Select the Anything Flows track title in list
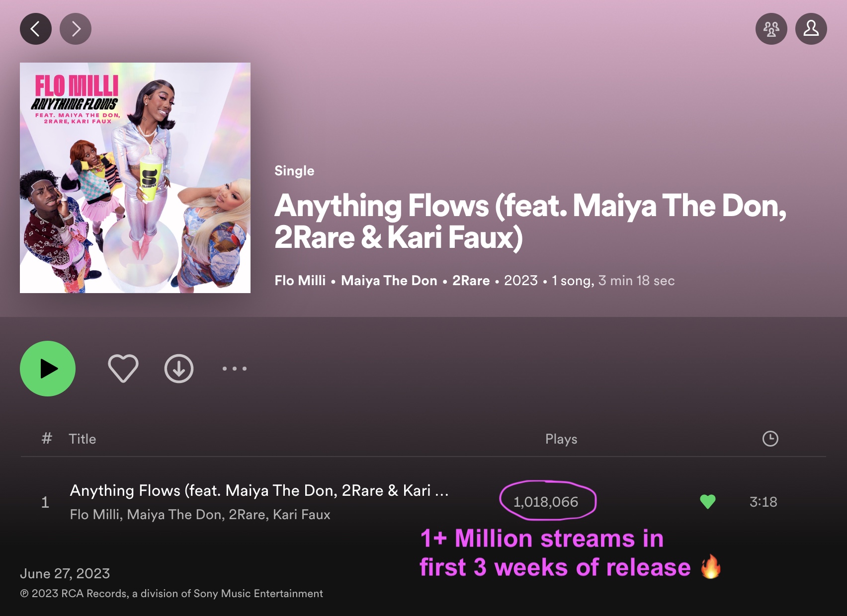This screenshot has width=847, height=616. [258, 491]
